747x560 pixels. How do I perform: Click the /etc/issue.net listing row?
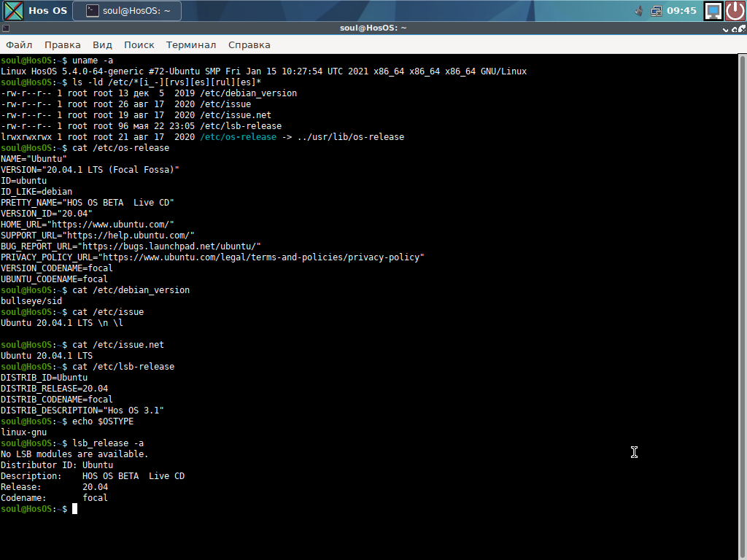[x=136, y=115]
